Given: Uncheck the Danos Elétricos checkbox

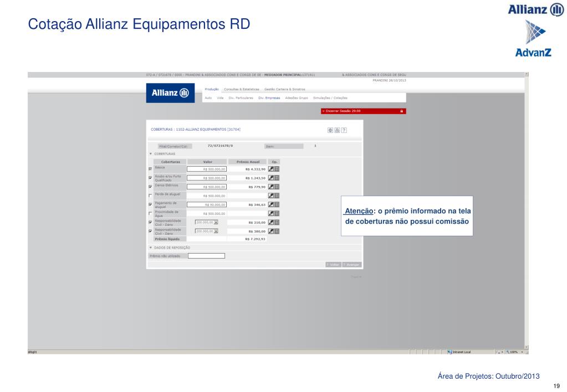Looking at the screenshot, I should point(150,187).
